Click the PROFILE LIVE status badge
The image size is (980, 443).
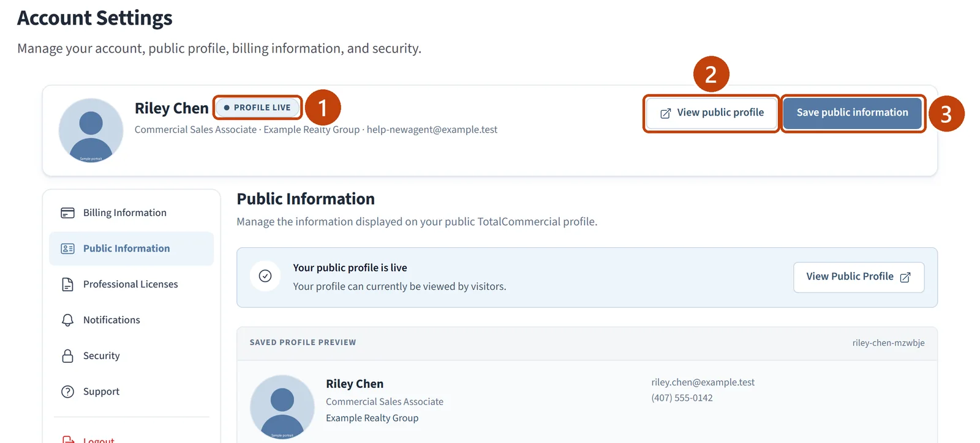coord(257,108)
